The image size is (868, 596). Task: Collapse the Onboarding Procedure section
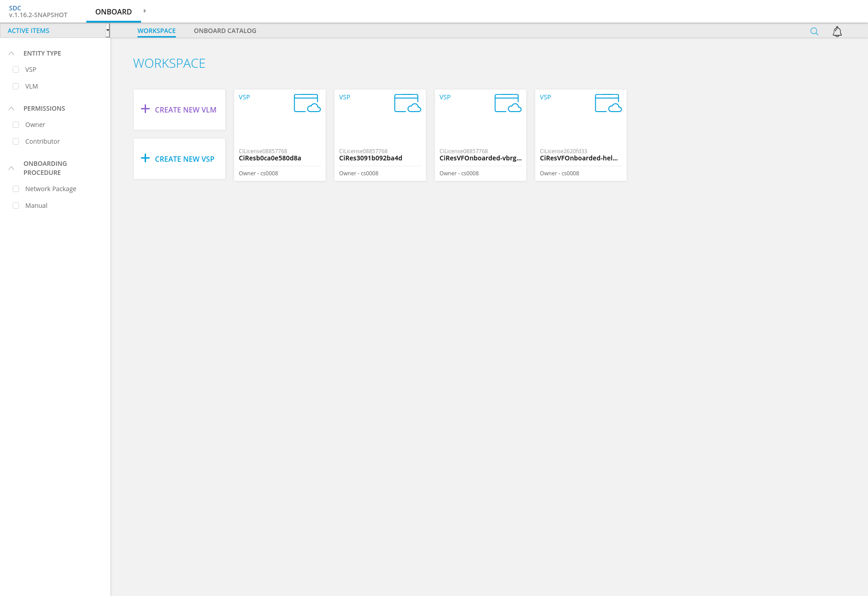coord(11,168)
